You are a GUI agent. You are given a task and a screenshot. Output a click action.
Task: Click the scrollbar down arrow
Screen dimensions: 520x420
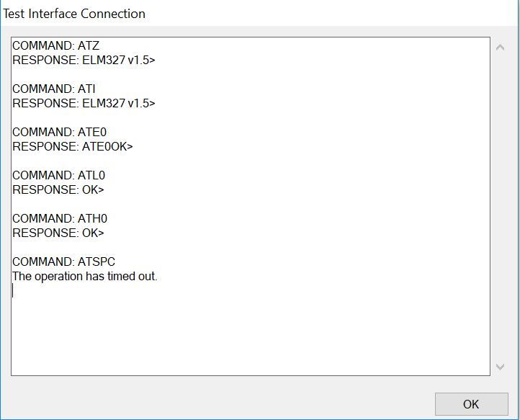coord(500,367)
